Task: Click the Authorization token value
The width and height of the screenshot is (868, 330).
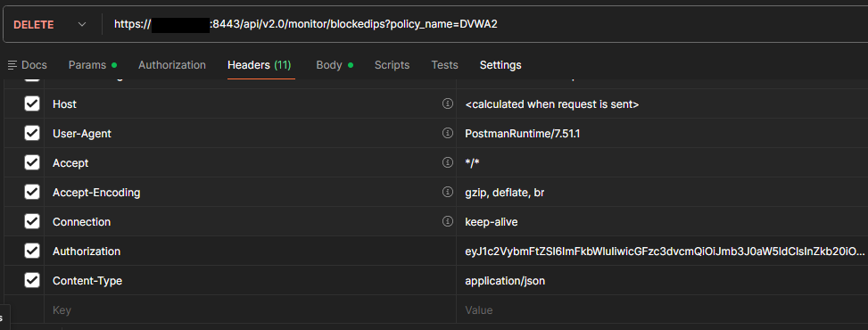Action: coord(665,252)
